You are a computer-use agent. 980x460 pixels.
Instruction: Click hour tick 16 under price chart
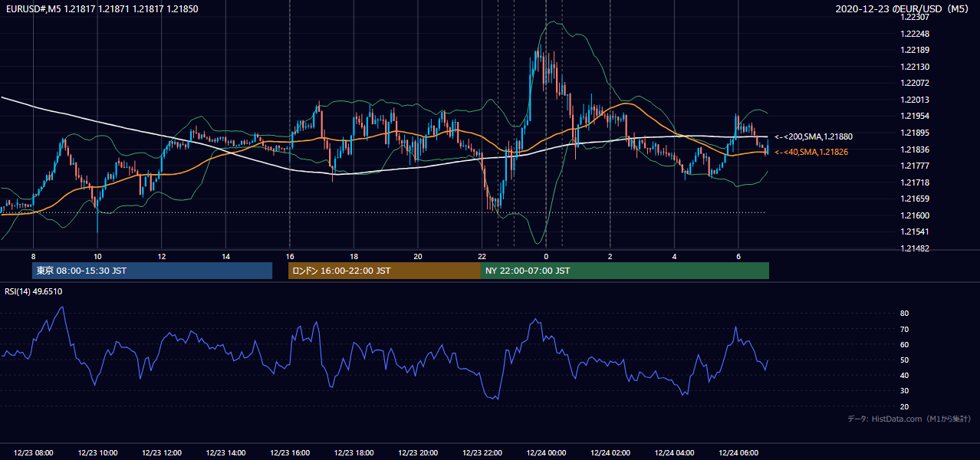tap(290, 256)
